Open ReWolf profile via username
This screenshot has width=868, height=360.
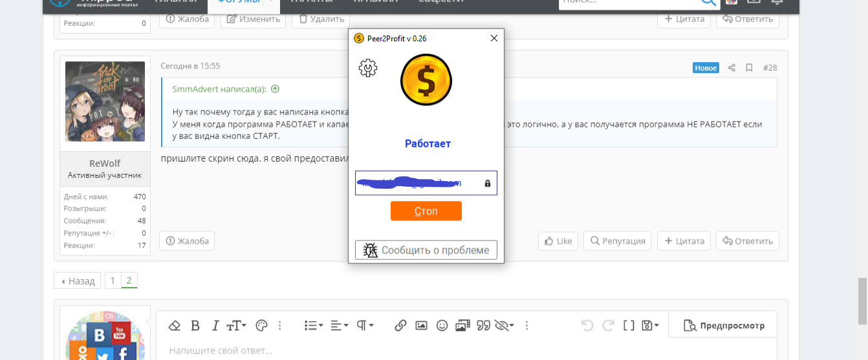(105, 163)
